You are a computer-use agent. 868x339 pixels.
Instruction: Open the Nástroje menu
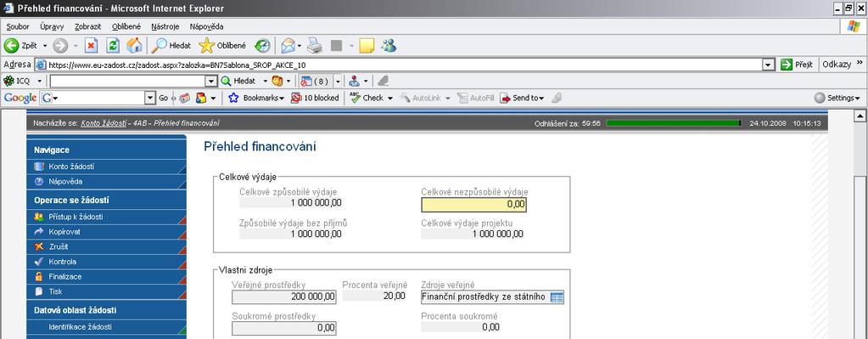pyautogui.click(x=165, y=26)
